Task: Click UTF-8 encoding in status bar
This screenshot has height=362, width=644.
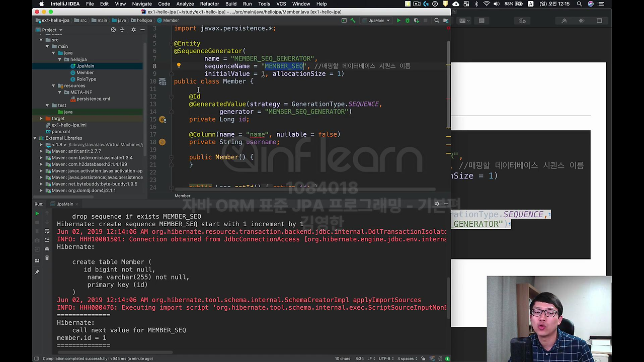Action: 387,358
